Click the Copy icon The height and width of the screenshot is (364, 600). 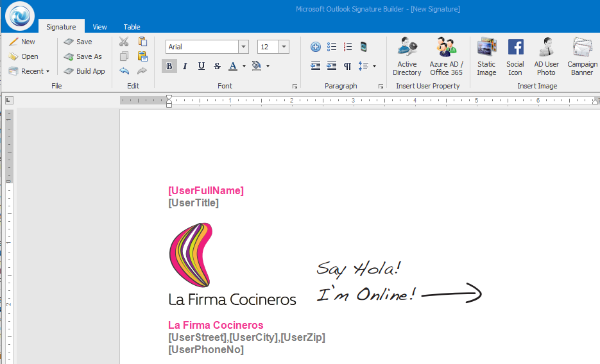click(124, 56)
